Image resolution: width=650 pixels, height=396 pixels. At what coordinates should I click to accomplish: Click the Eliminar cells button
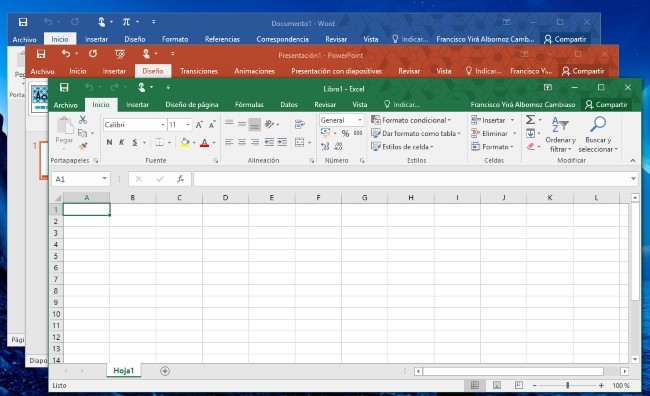coord(490,133)
